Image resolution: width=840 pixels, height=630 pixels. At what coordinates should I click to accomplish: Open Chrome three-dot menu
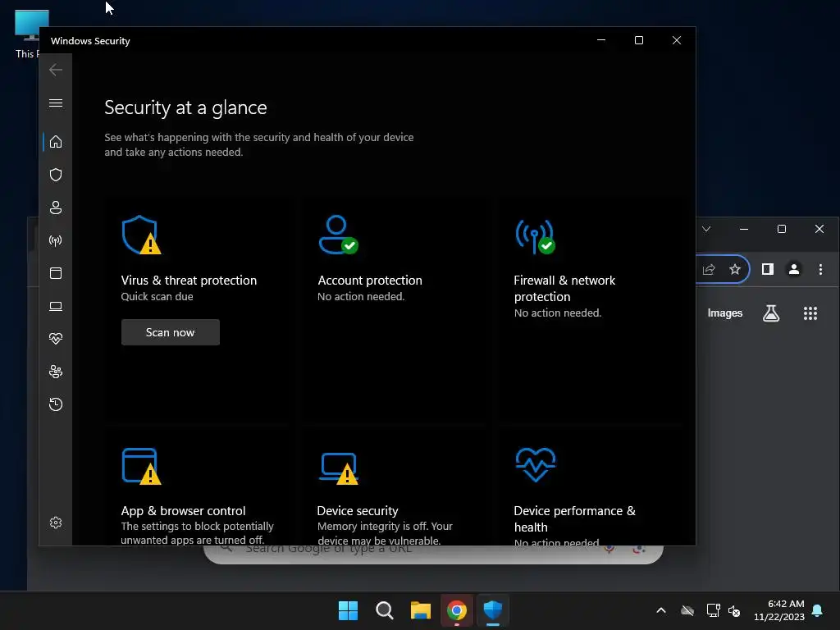point(820,269)
